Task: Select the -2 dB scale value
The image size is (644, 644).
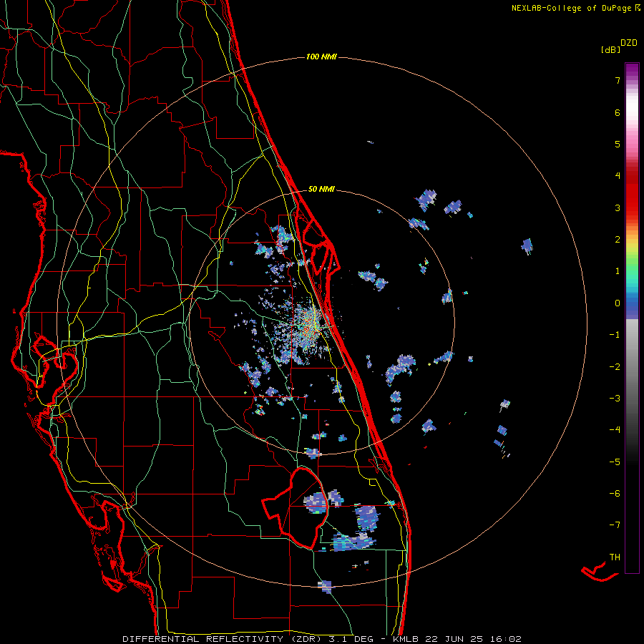Action: (x=615, y=367)
